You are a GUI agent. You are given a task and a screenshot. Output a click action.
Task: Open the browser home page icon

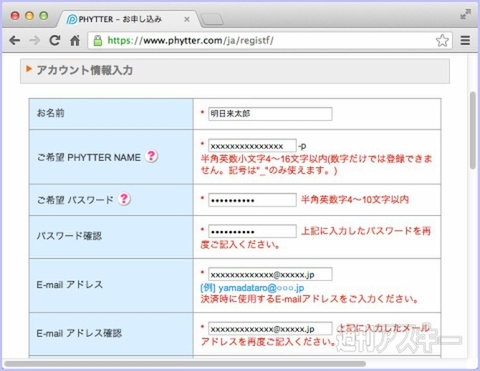tap(75, 40)
